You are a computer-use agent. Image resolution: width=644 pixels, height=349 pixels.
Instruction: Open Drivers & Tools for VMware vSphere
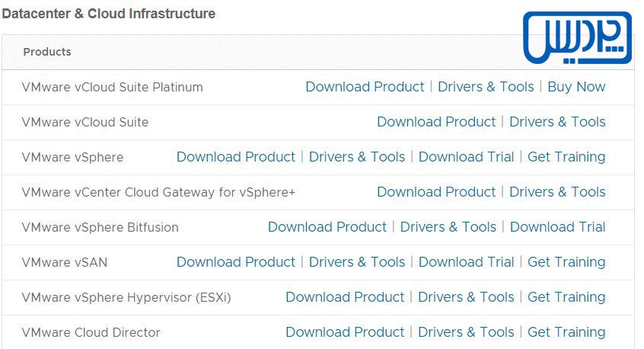click(357, 157)
